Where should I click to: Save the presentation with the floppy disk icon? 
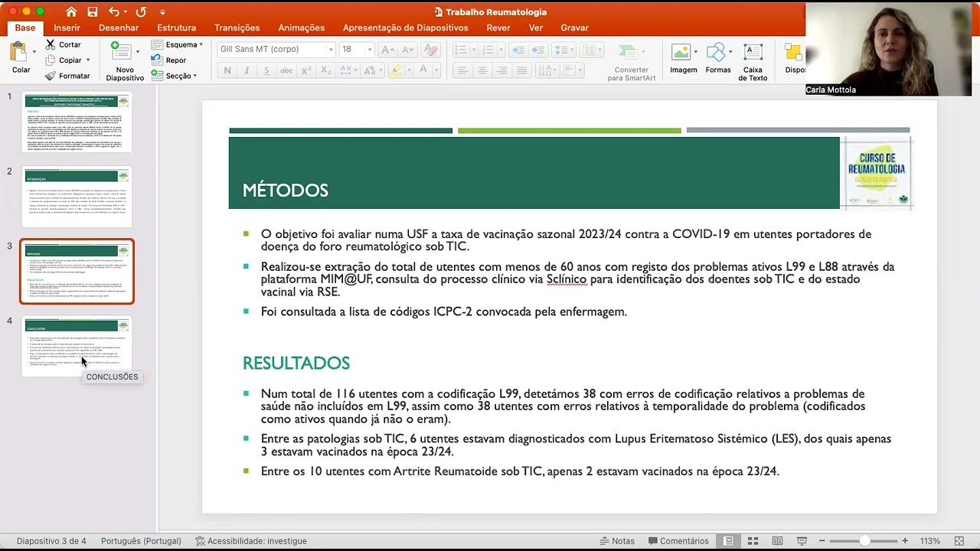tap(93, 12)
